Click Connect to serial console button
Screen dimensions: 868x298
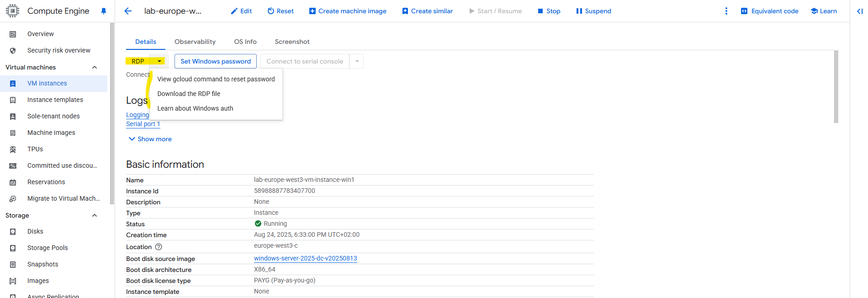[305, 61]
